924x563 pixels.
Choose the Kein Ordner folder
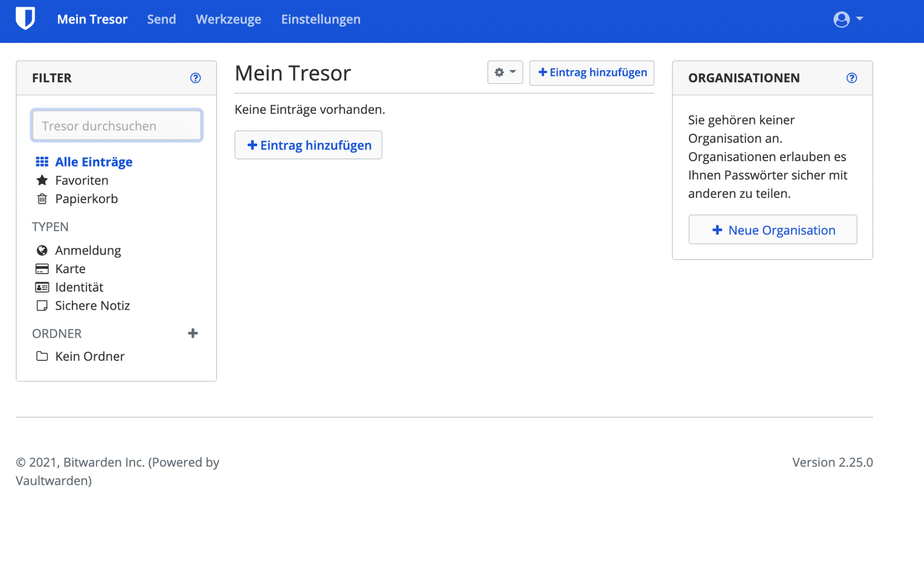[89, 357]
